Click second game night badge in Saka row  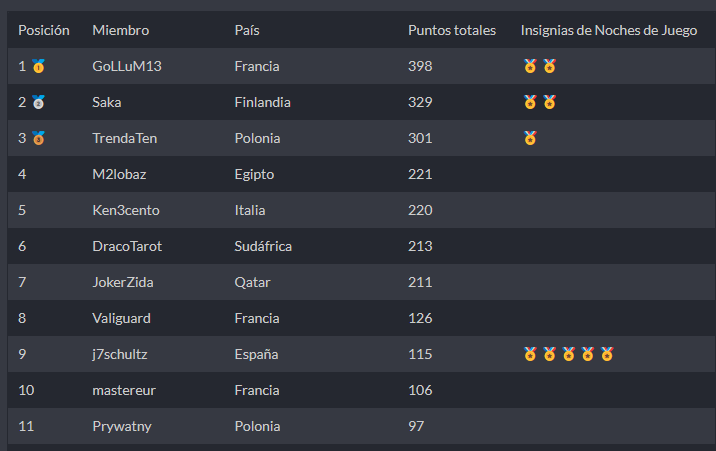coord(549,102)
